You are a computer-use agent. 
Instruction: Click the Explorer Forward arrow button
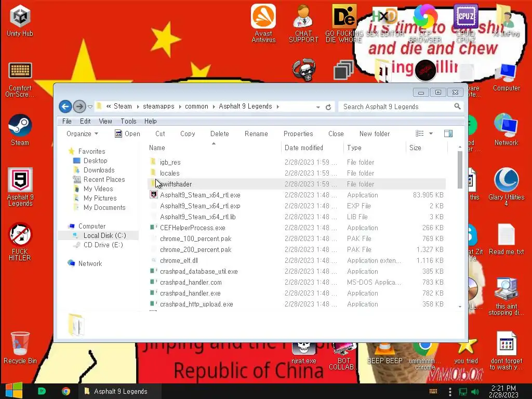pos(79,107)
